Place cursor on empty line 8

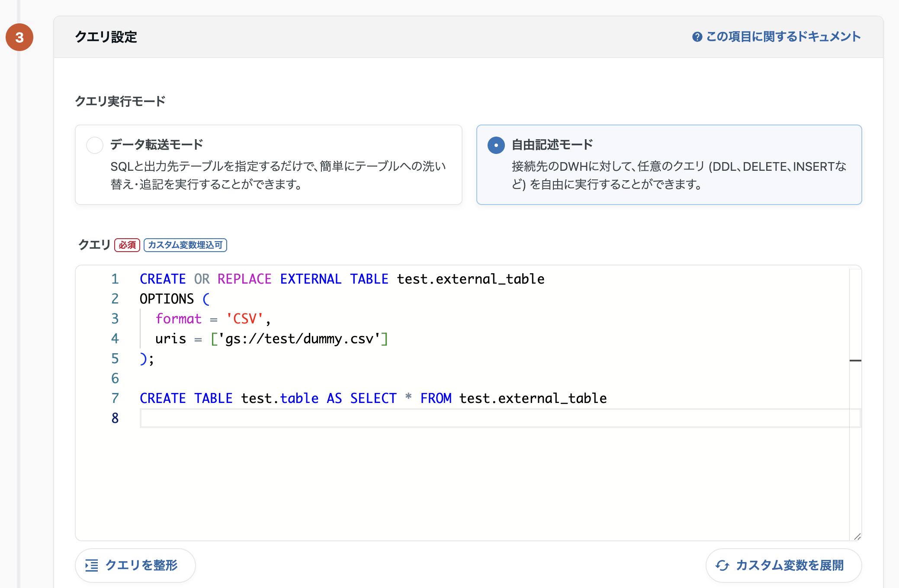pyautogui.click(x=389, y=419)
